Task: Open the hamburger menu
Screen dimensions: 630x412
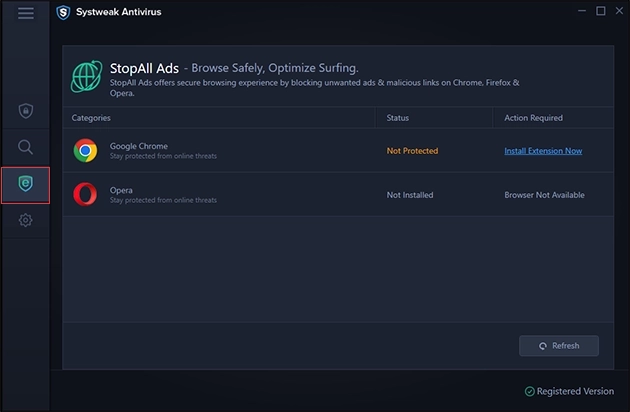Action: point(25,13)
